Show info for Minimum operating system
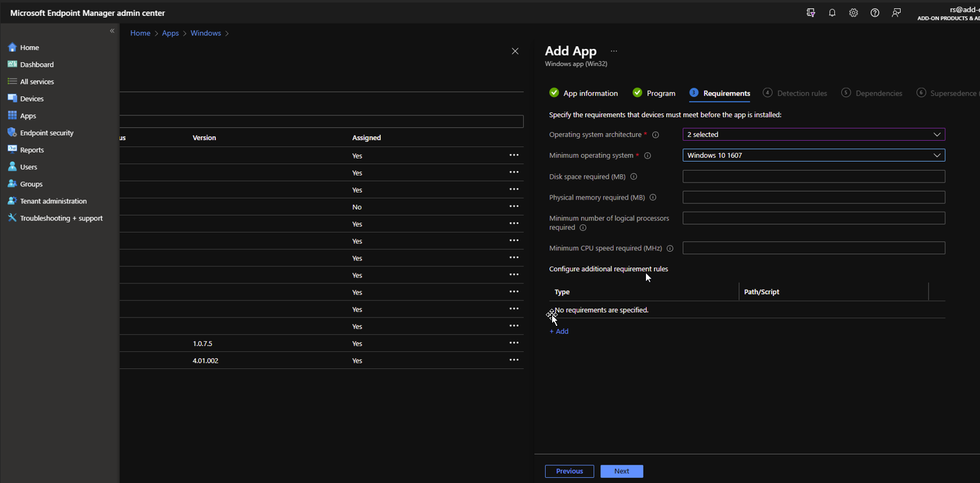The height and width of the screenshot is (483, 980). tap(648, 156)
